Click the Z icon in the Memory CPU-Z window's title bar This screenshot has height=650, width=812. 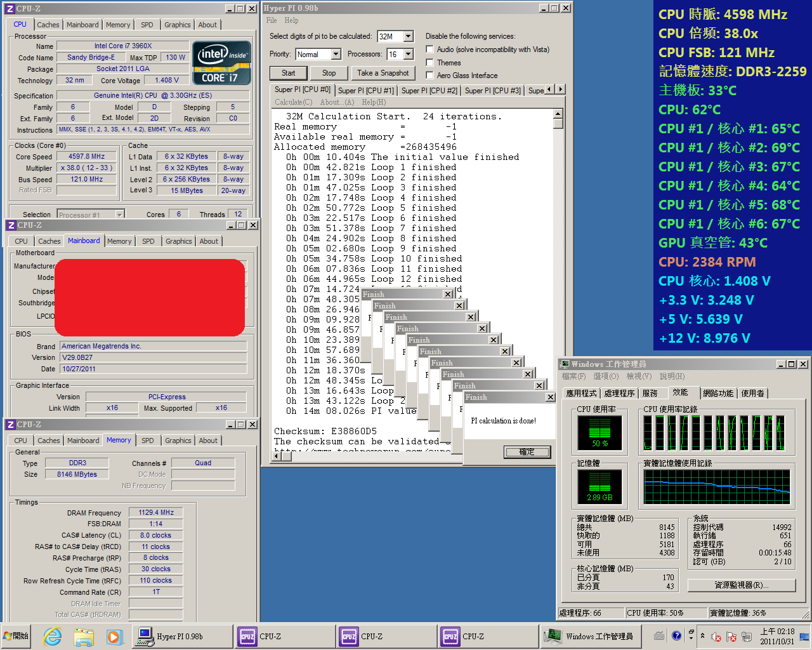coord(11,425)
